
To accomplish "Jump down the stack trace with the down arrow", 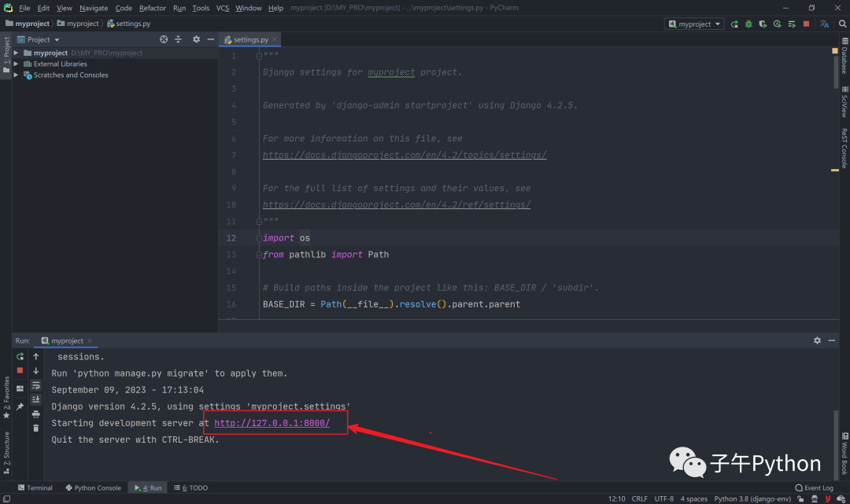I will pos(35,371).
